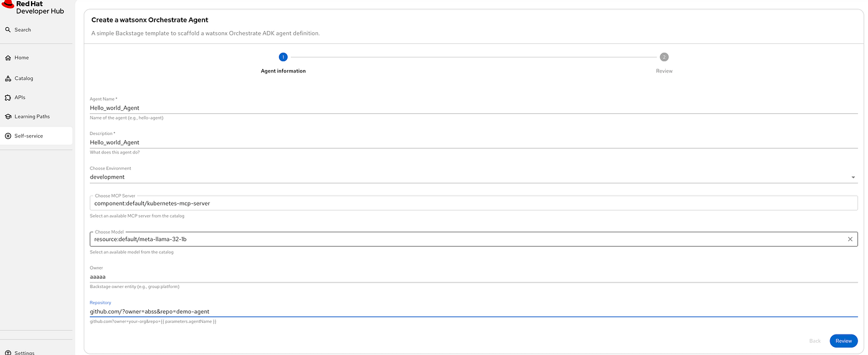Click the Agent Name input field
The height and width of the screenshot is (355, 868).
coord(474,108)
